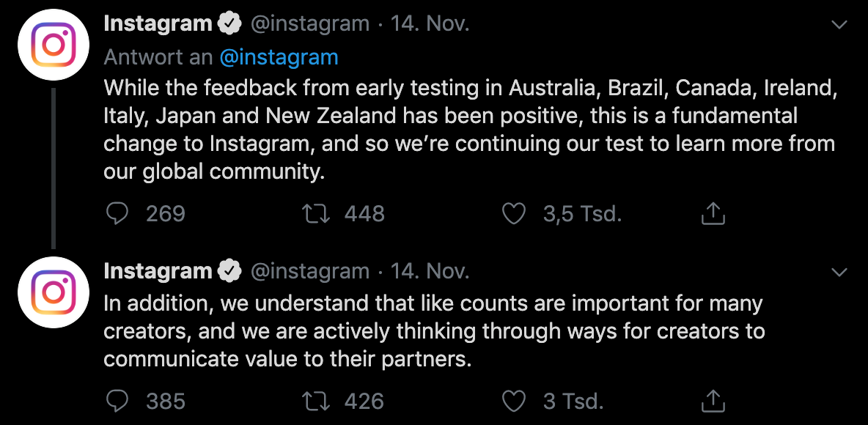This screenshot has height=425, width=868.
Task: Open the second tweet's chevron menu
Action: tap(839, 272)
